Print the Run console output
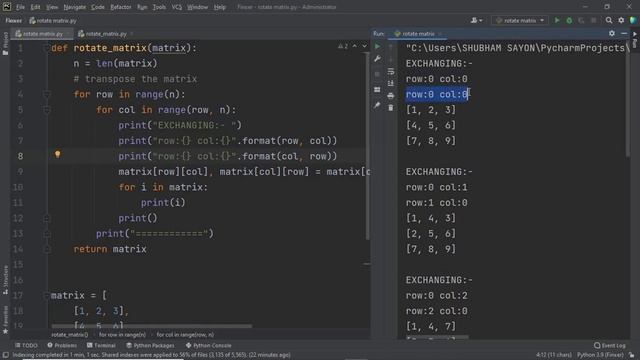 click(391, 96)
